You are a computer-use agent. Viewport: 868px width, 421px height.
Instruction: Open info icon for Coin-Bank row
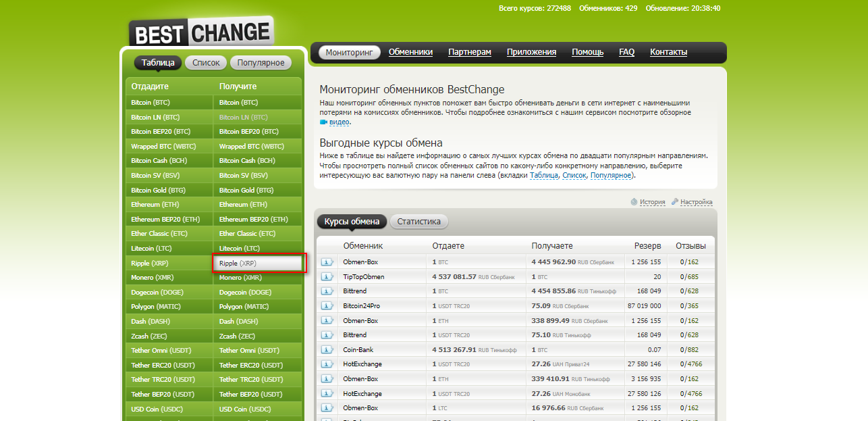click(327, 349)
